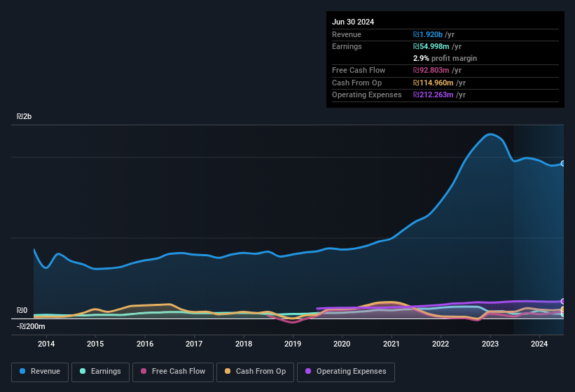The width and height of the screenshot is (575, 392).
Task: Click the Revenue data point marker at Jun 2024
Action: tap(563, 163)
